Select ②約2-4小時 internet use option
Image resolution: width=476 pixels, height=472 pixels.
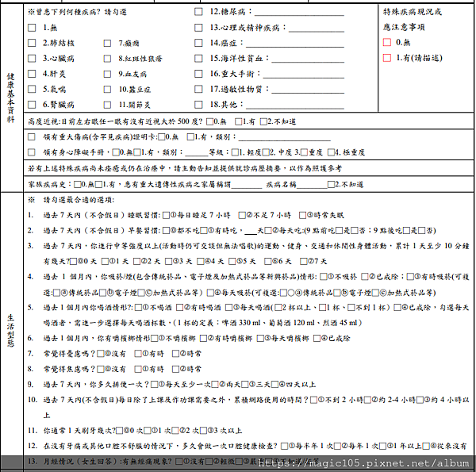[x=367, y=400]
